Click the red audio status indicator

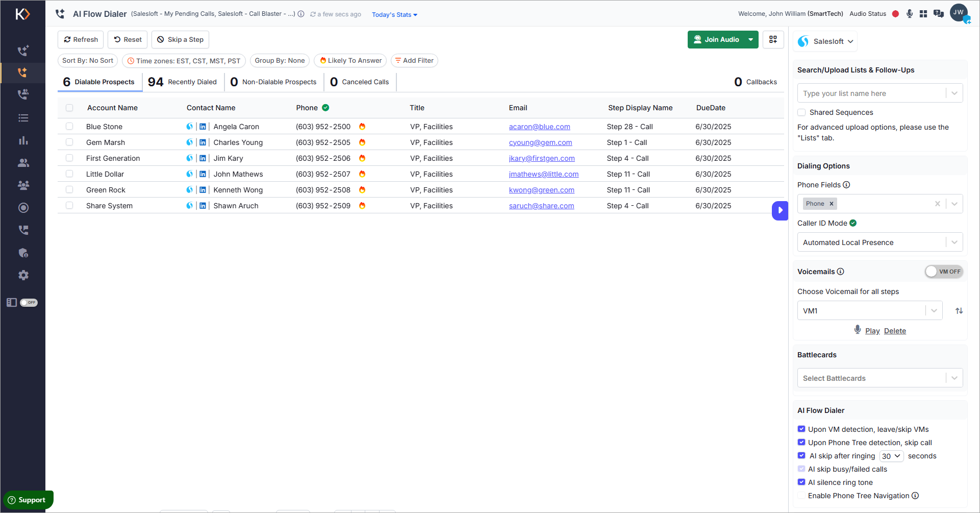pos(895,14)
